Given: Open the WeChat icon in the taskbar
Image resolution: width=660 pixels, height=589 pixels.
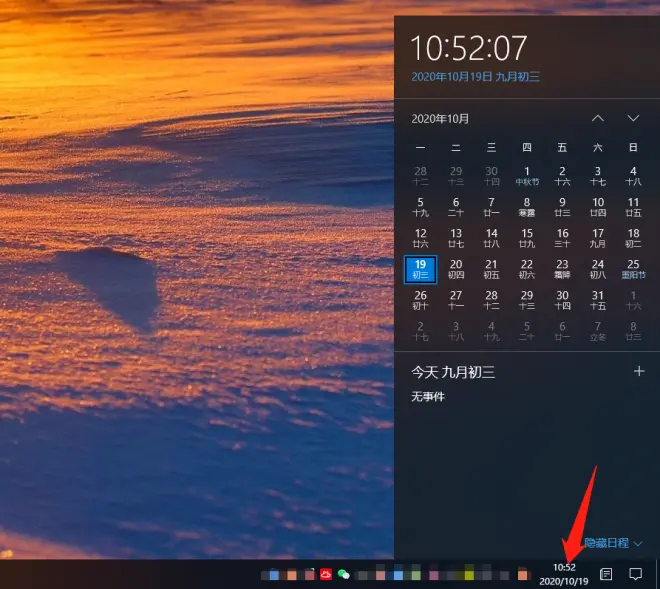Looking at the screenshot, I should pos(343,574).
